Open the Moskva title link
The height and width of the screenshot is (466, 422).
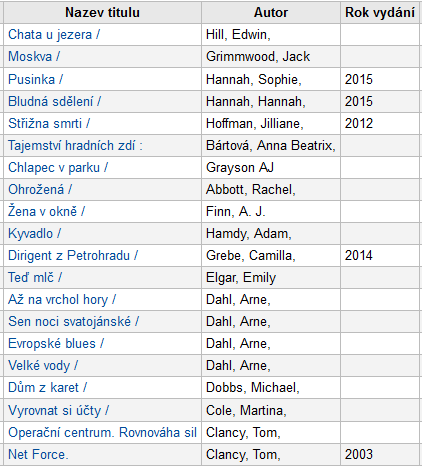pos(34,57)
